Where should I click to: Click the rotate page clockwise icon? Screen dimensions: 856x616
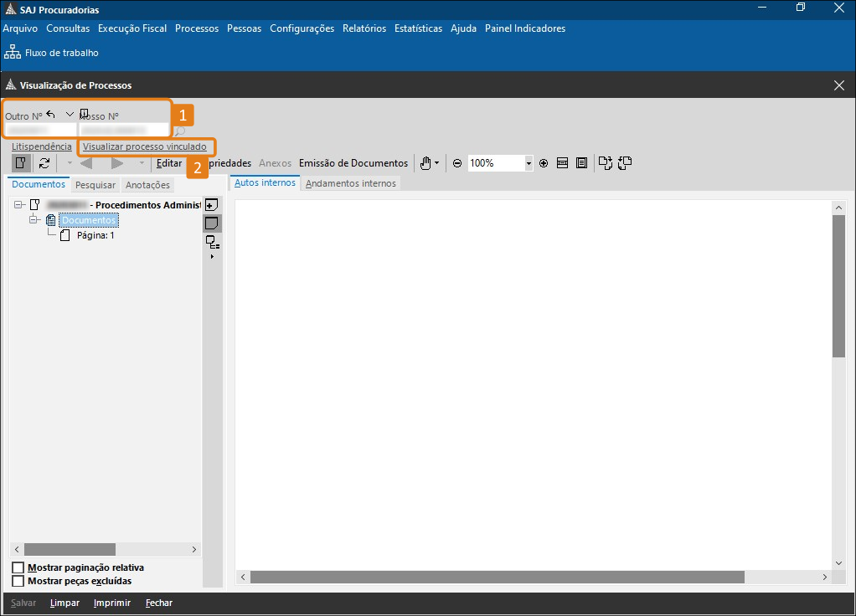pyautogui.click(x=605, y=163)
